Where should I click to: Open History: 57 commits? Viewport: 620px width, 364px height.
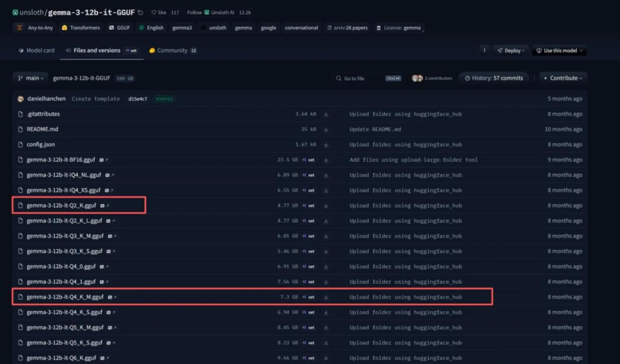coord(494,78)
